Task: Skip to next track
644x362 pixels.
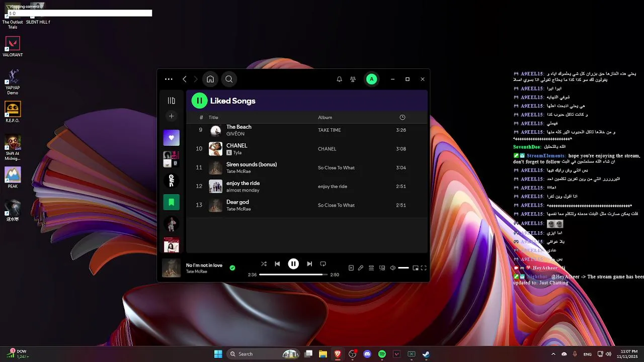Action: (x=309, y=263)
